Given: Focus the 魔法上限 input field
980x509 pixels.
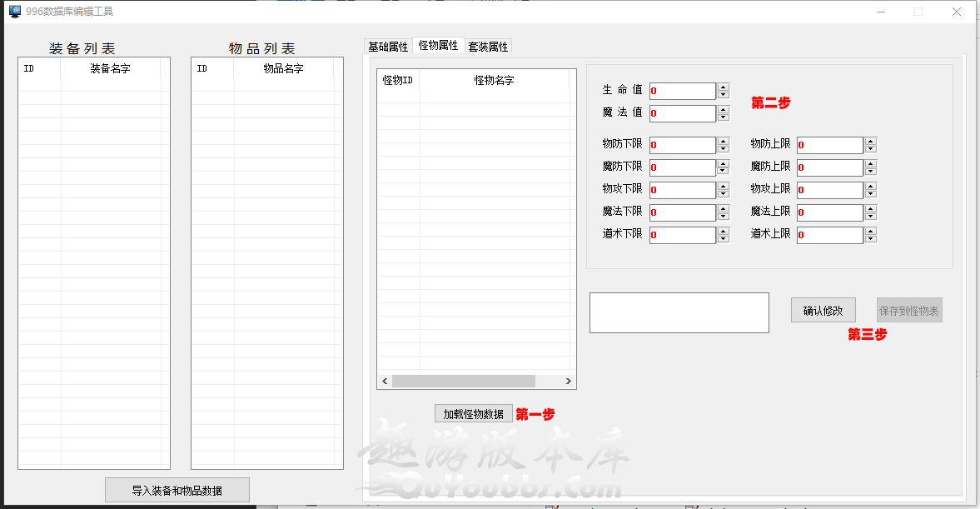Looking at the screenshot, I should click(830, 213).
